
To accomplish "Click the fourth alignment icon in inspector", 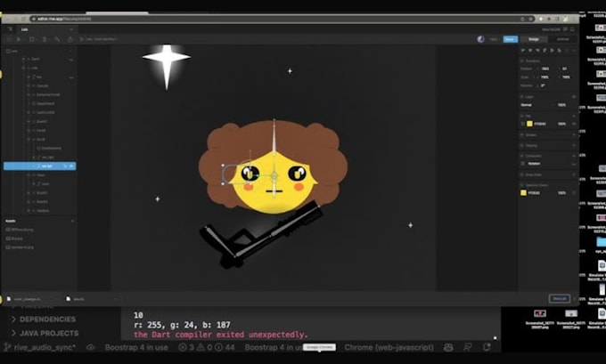I will pyautogui.click(x=545, y=51).
